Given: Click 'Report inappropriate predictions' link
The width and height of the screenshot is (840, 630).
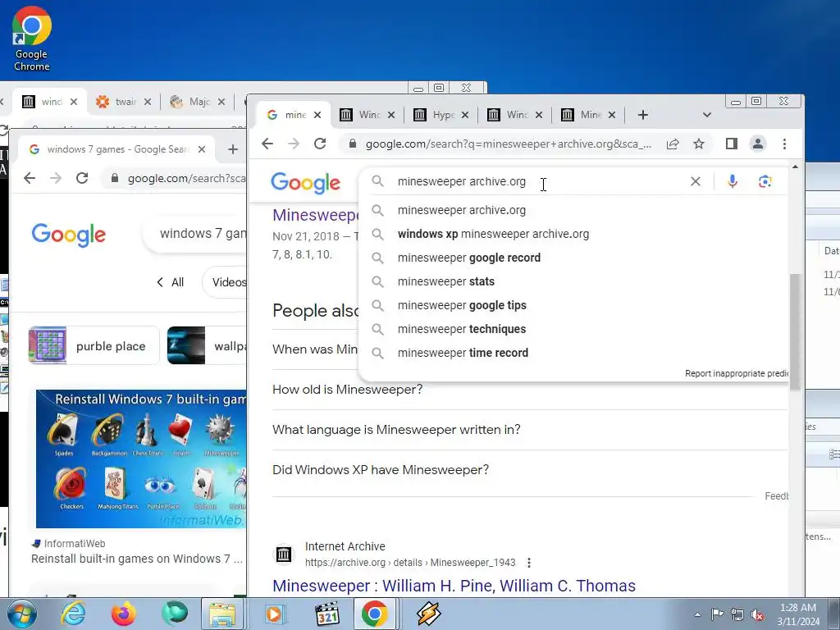Looking at the screenshot, I should pyautogui.click(x=736, y=373).
